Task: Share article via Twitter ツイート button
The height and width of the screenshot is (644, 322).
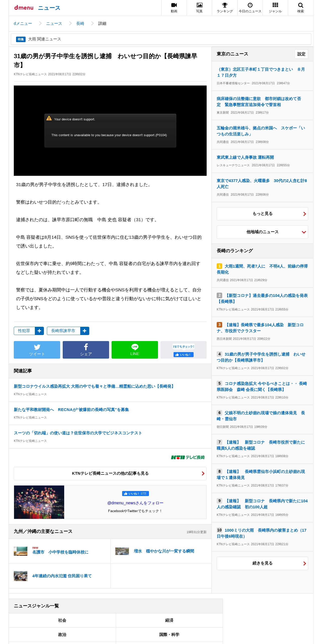Action: [37, 350]
